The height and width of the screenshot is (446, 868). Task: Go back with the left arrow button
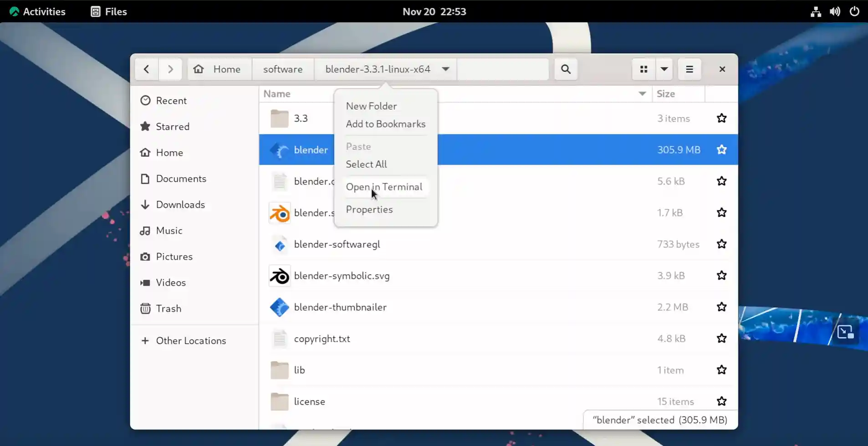(146, 69)
